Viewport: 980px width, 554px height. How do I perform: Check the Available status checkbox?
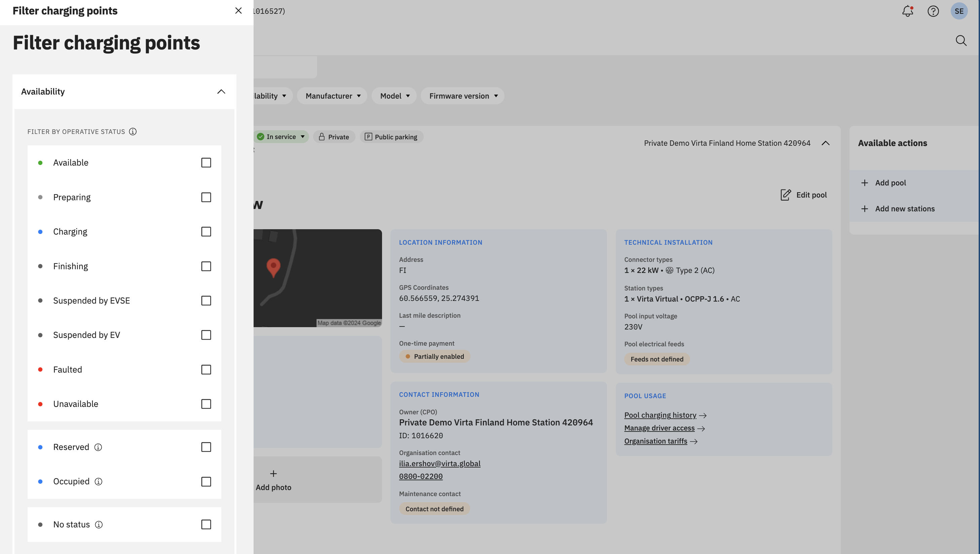pyautogui.click(x=206, y=163)
